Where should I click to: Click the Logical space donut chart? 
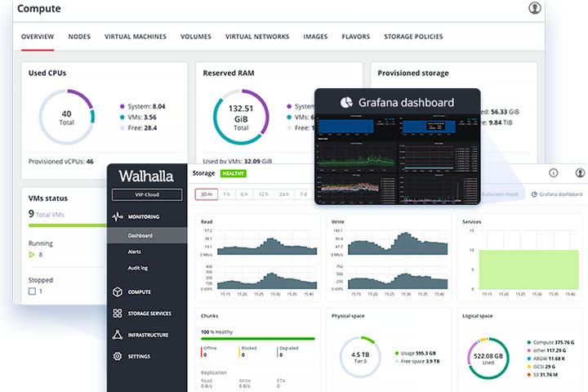pyautogui.click(x=488, y=359)
